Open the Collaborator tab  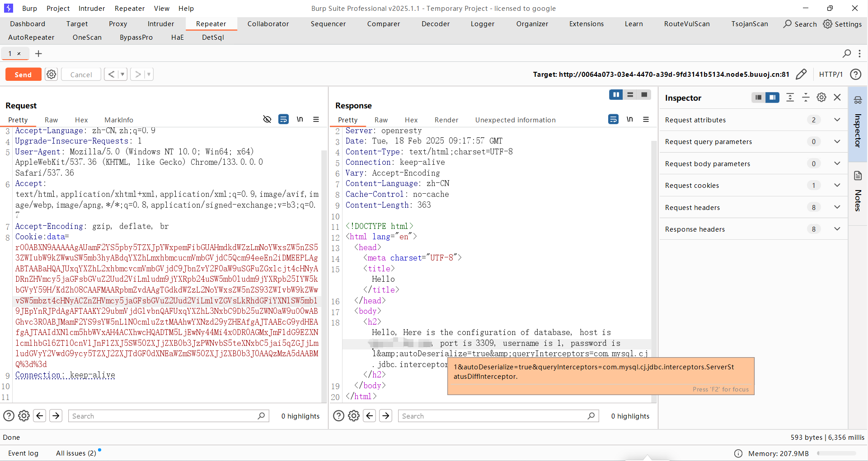(x=268, y=24)
